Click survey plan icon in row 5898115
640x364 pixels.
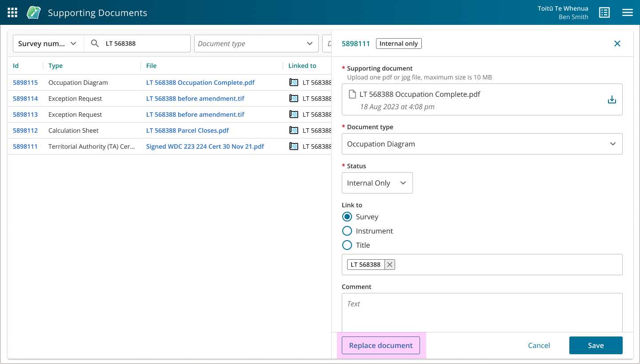coord(294,83)
